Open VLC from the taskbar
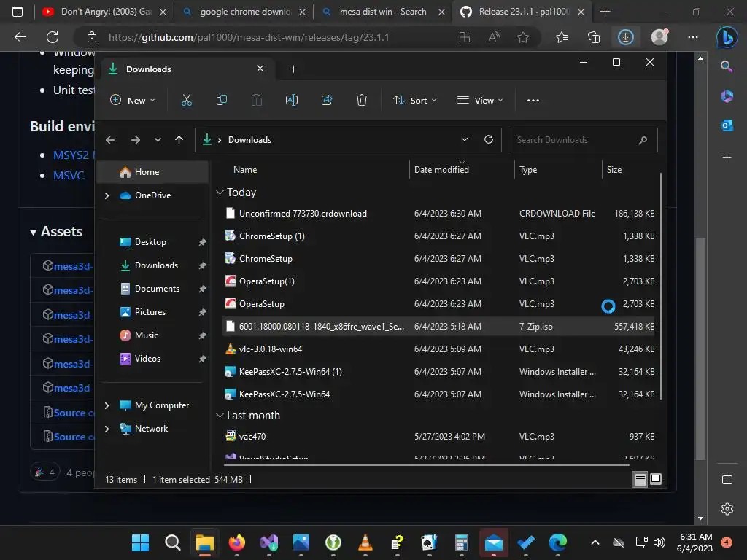This screenshot has width=747, height=560. pyautogui.click(x=365, y=542)
